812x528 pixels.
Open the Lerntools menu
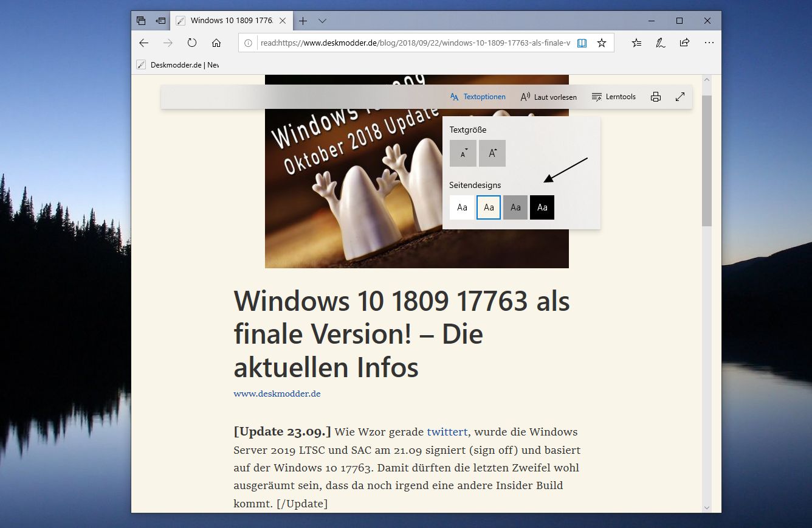pyautogui.click(x=613, y=97)
